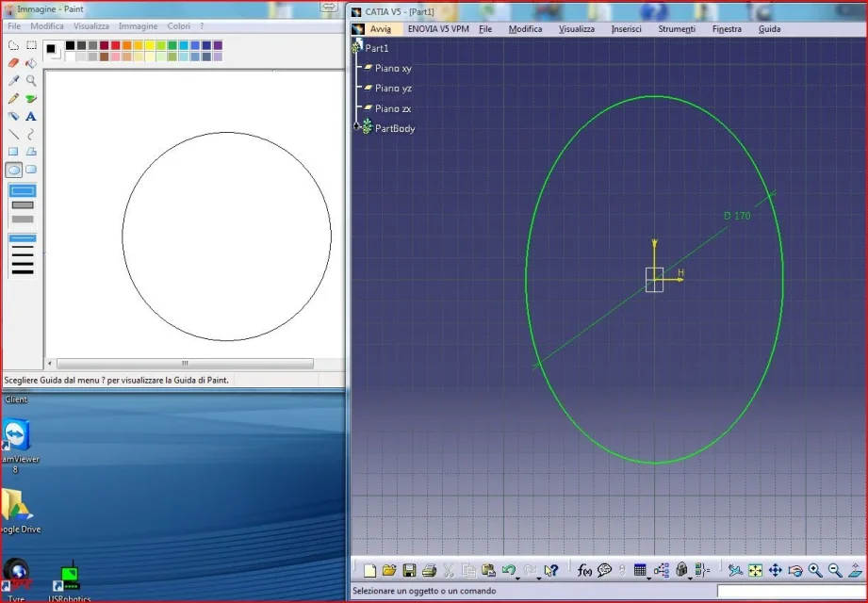Zoom in with the plus magnifier in CATIA
868x603 pixels.
coord(815,570)
